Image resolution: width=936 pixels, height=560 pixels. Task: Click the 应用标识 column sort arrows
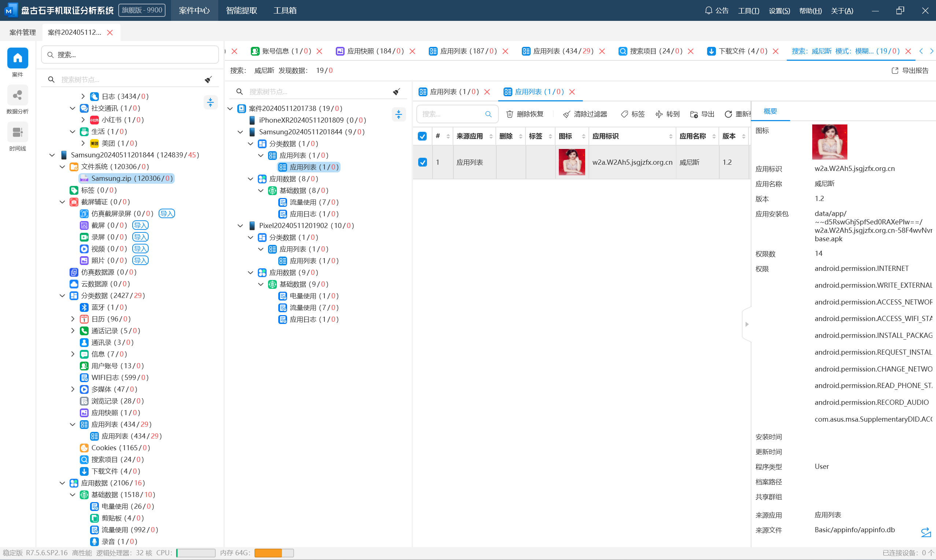pyautogui.click(x=671, y=136)
